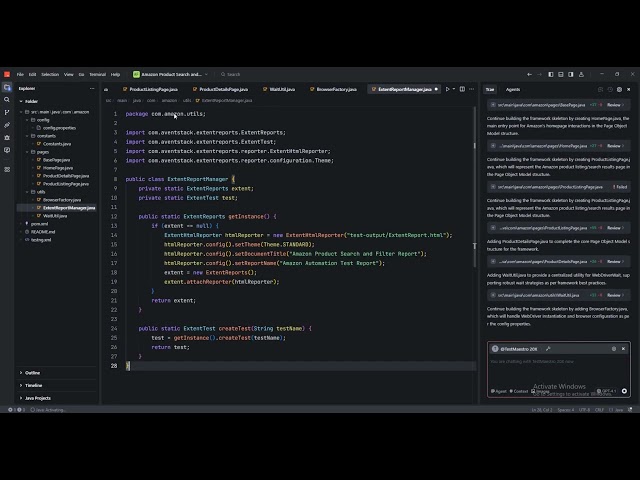Go back using the navigation arrow
The image size is (640, 480).
click(529, 74)
